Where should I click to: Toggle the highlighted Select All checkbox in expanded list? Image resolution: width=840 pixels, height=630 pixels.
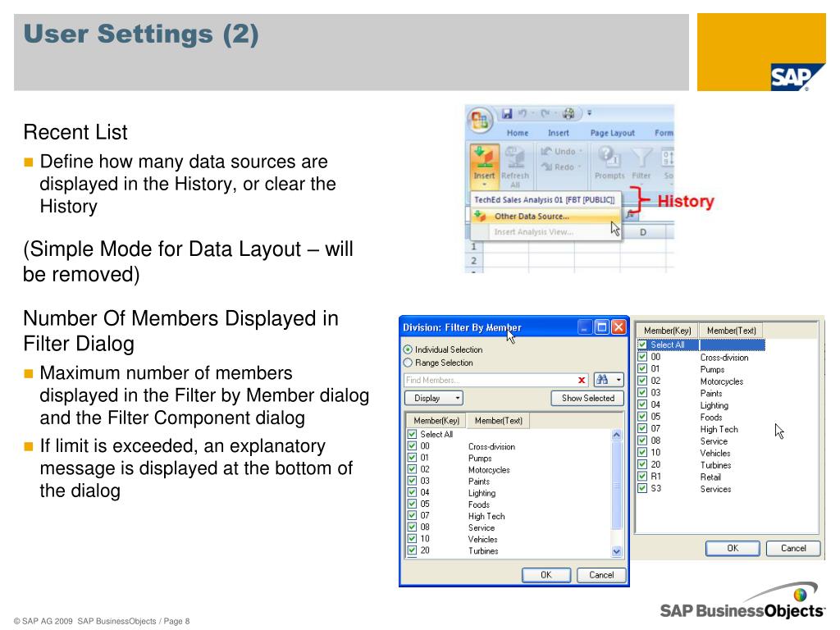[x=643, y=345]
